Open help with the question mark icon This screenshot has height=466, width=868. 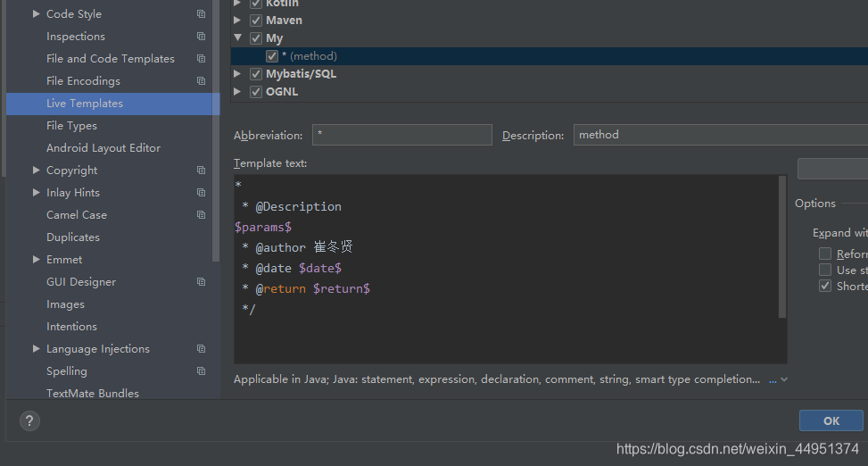tap(29, 421)
